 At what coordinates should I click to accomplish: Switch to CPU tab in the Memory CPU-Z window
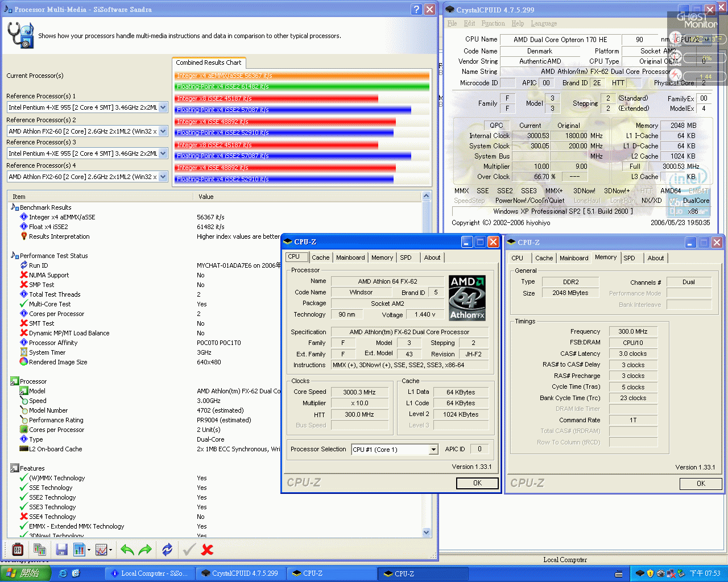click(518, 258)
